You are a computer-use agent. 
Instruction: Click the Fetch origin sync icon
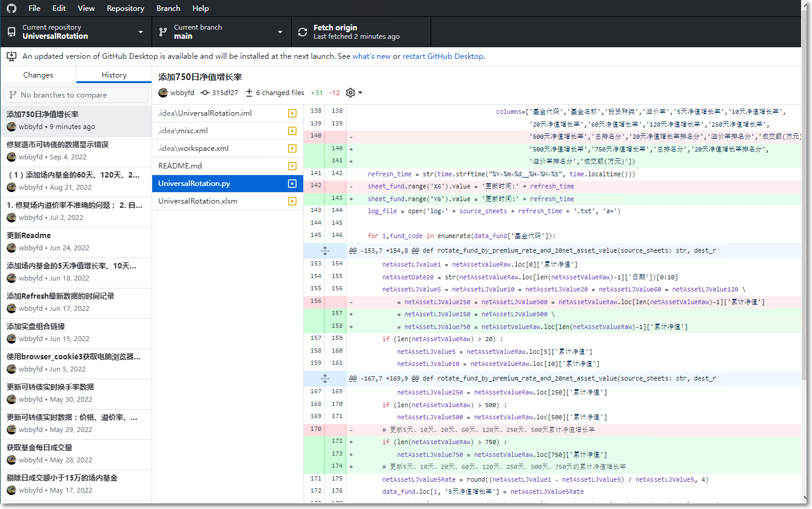[303, 32]
